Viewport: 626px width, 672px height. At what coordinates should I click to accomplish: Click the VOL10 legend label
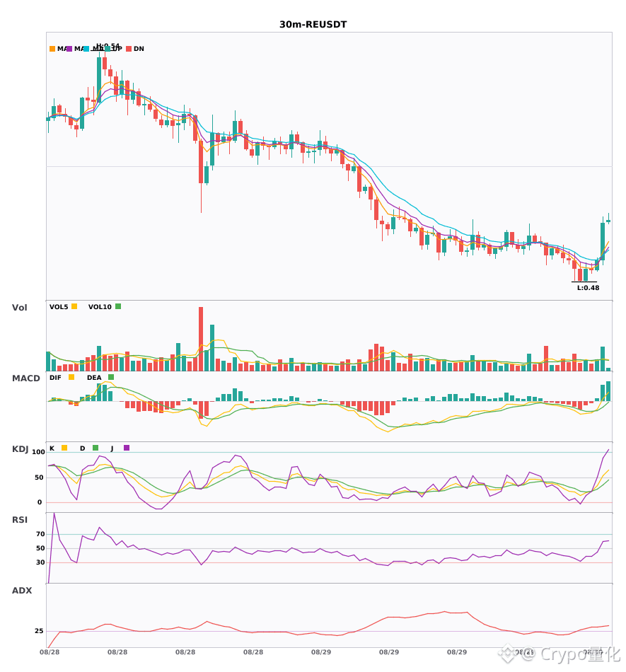pos(100,307)
